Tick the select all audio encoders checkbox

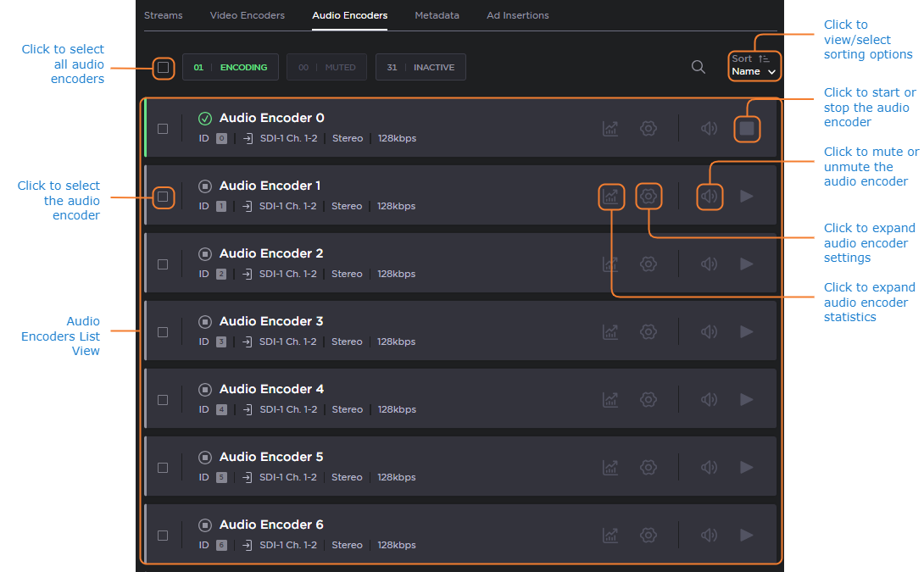pos(163,67)
